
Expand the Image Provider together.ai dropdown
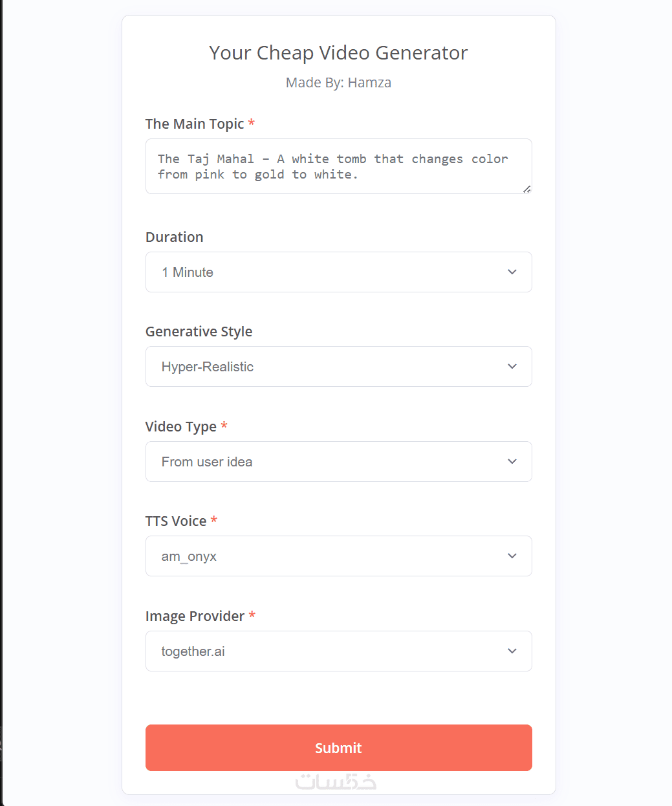338,651
